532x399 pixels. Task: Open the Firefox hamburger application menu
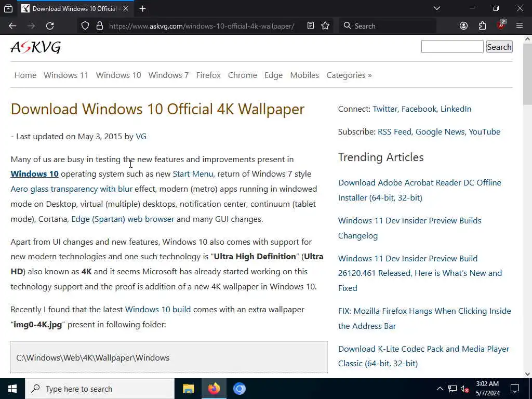[520, 26]
